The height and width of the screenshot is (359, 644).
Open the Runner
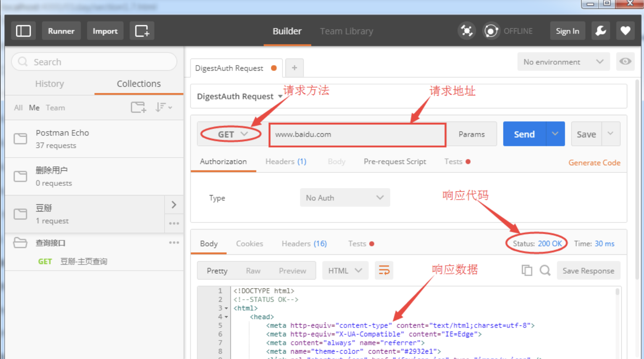click(61, 31)
